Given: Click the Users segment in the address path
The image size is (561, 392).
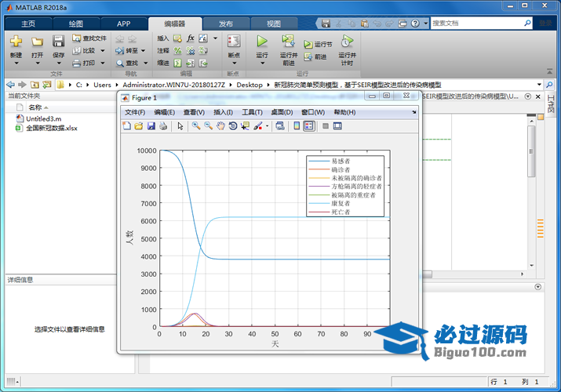Looking at the screenshot, I should point(102,85).
